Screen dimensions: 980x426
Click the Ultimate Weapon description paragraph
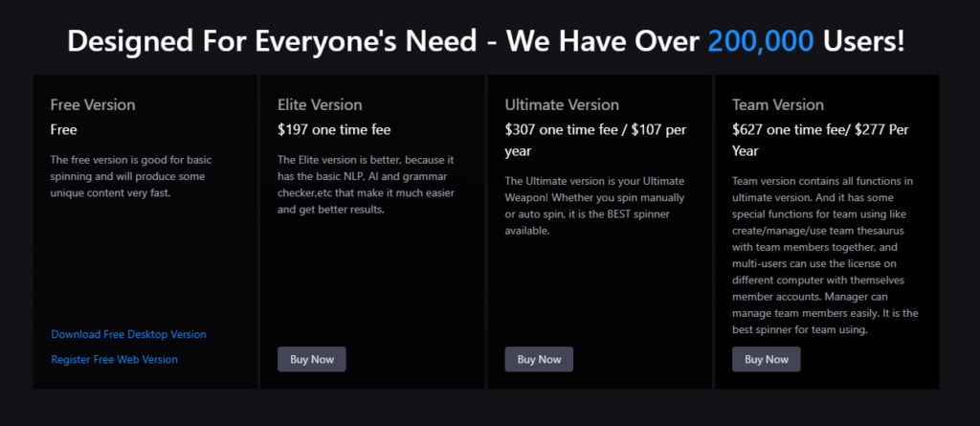click(x=595, y=206)
